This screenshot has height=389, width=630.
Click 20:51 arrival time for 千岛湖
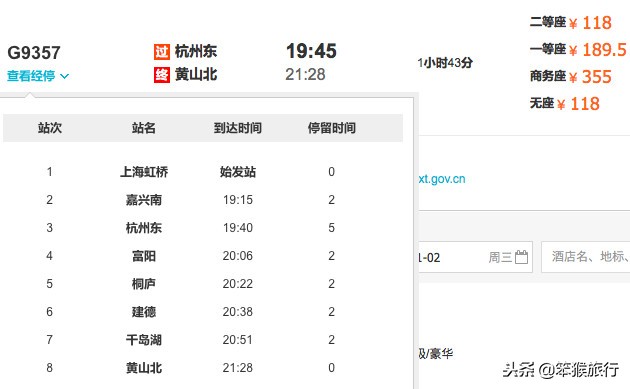pos(238,340)
